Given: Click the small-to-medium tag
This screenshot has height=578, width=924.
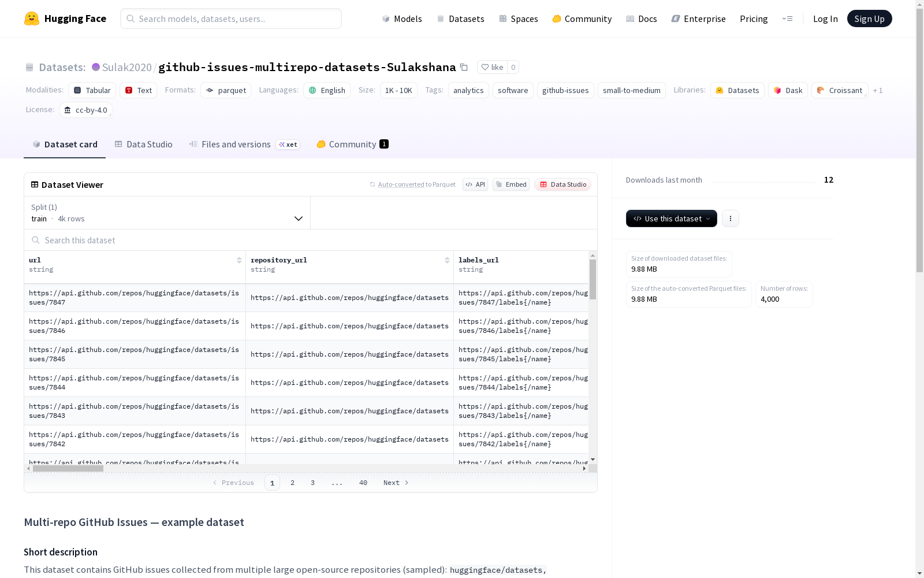Looking at the screenshot, I should click(632, 90).
